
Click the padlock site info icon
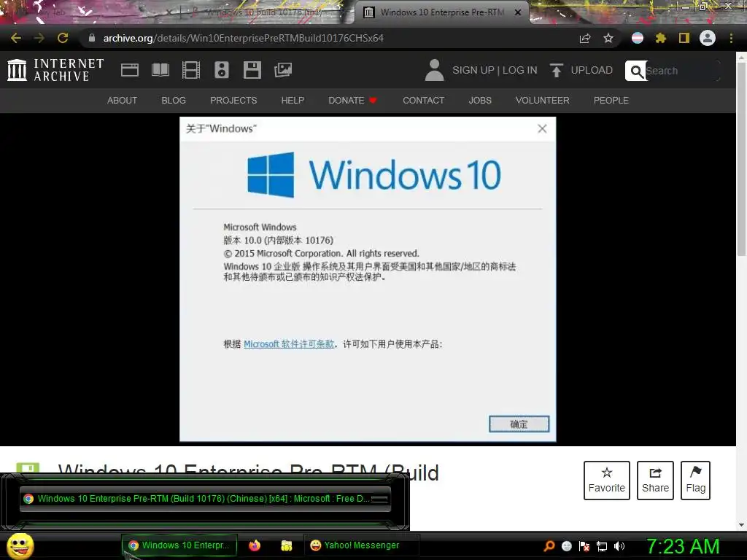(91, 38)
